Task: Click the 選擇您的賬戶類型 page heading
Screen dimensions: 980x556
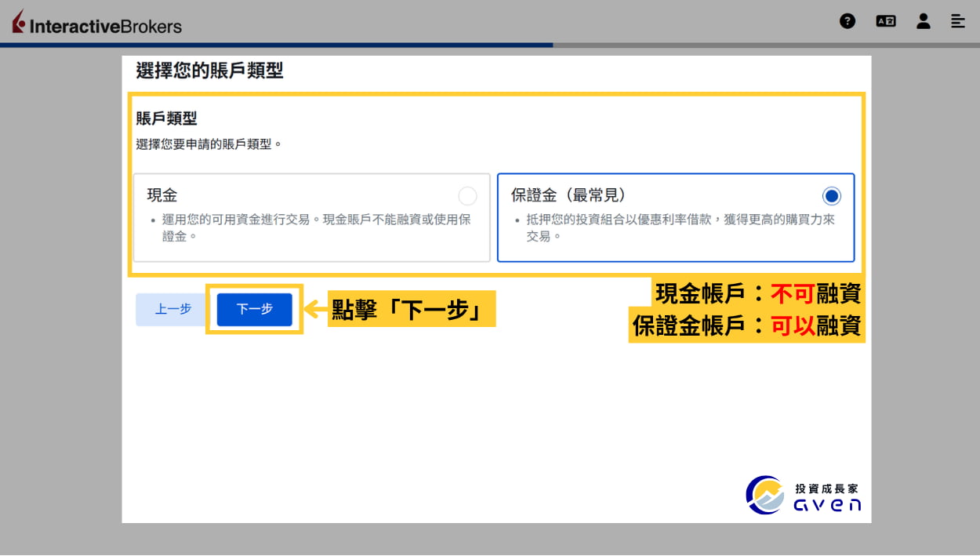Action: (x=209, y=71)
